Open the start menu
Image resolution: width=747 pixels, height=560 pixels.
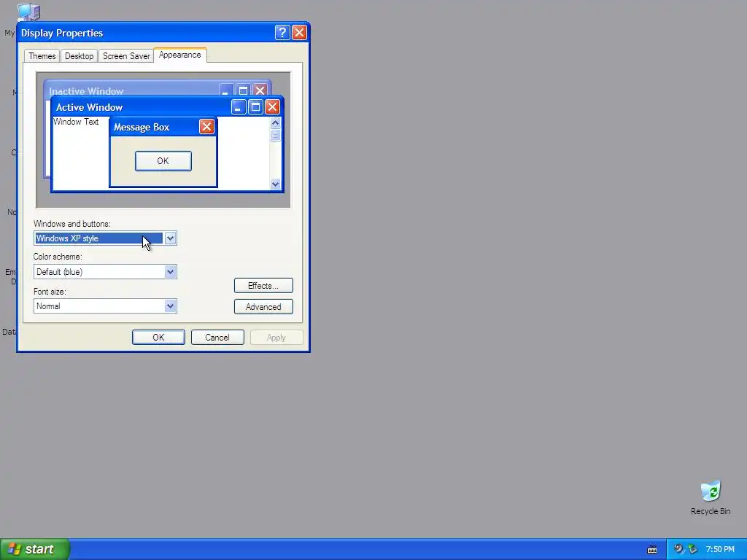(35, 549)
